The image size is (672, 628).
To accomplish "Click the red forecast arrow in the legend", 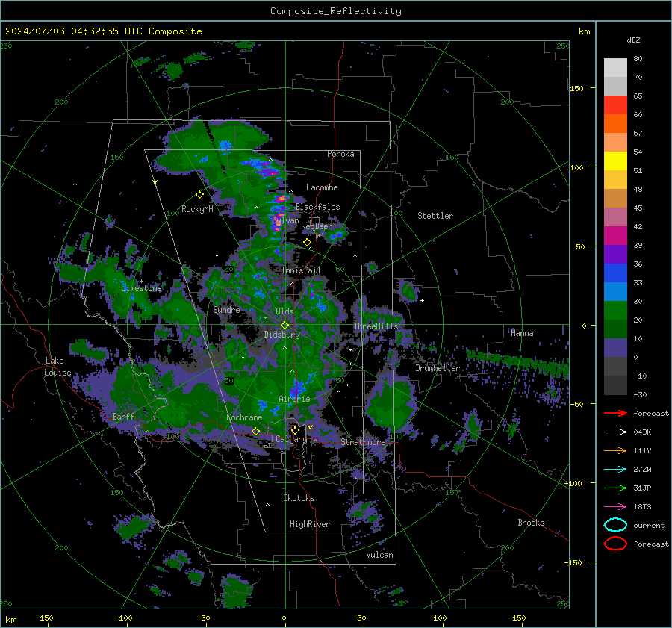I will (615, 413).
